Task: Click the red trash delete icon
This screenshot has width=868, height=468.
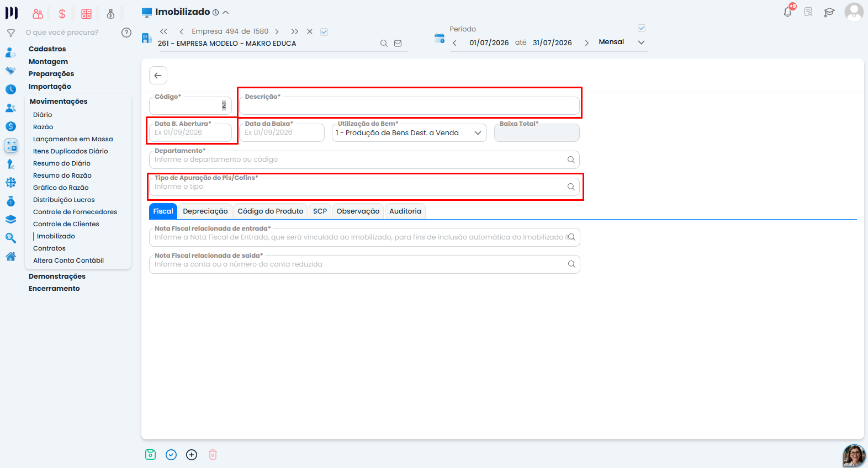Action: [x=213, y=455]
